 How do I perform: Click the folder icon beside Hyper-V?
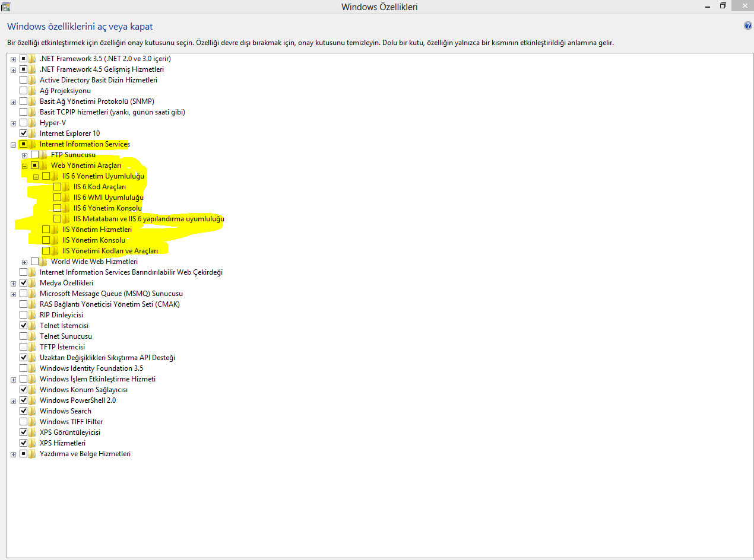coord(33,123)
